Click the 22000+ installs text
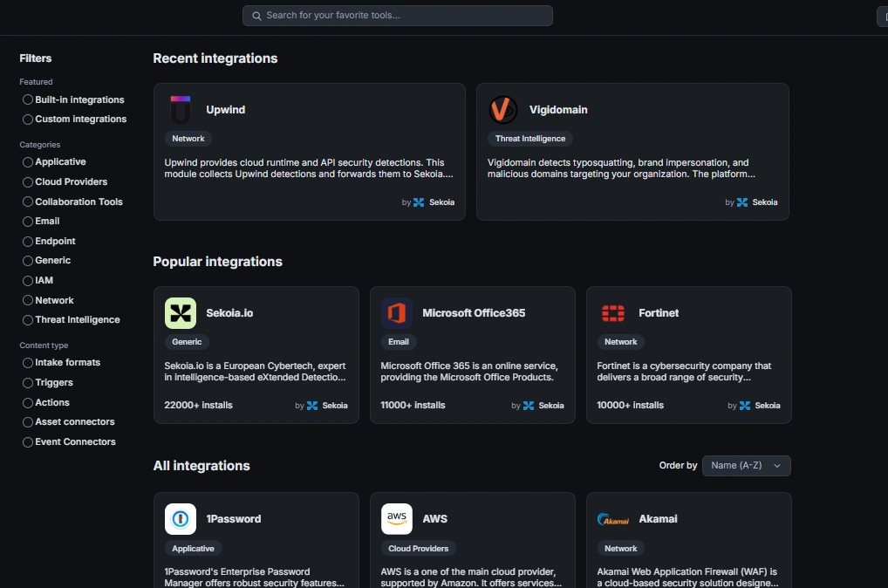The height and width of the screenshot is (588, 888). (x=198, y=406)
